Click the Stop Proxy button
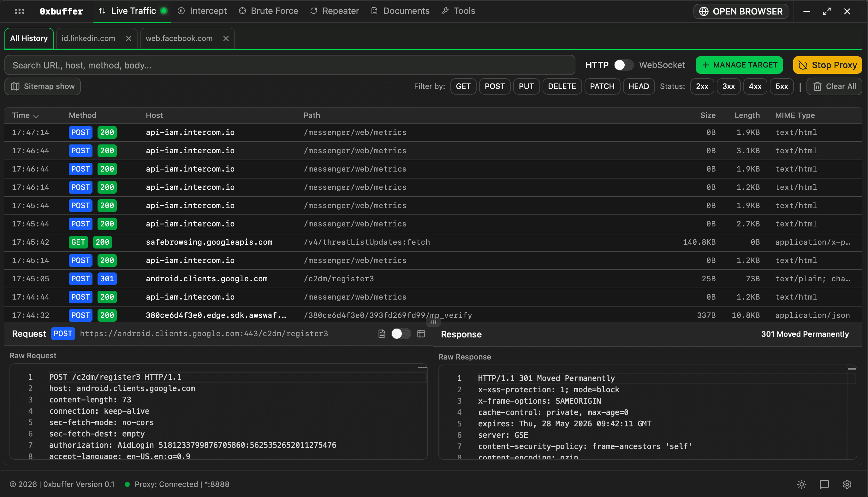 pyautogui.click(x=827, y=65)
